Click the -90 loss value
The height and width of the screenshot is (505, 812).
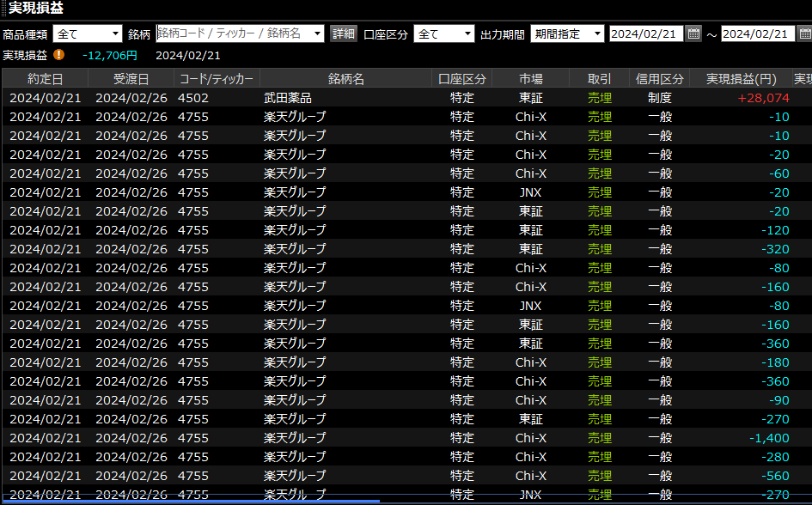coord(779,400)
